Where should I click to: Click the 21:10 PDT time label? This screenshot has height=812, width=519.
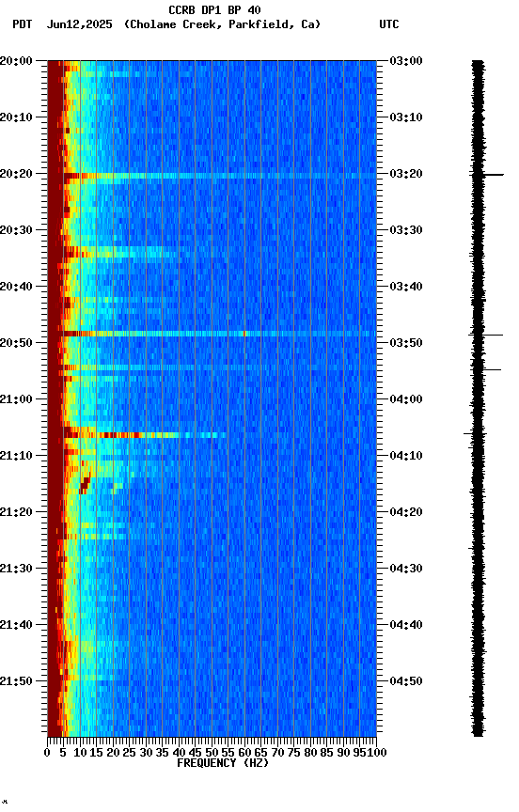(16, 456)
